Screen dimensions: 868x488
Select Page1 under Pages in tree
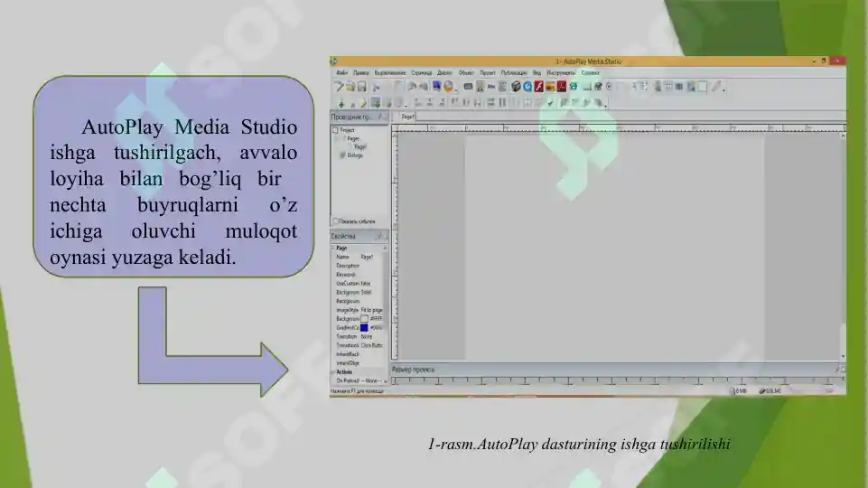tap(360, 146)
